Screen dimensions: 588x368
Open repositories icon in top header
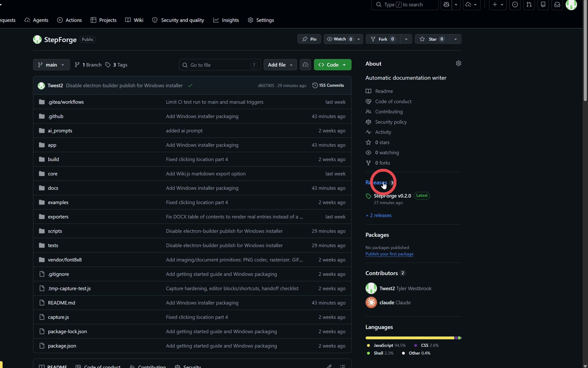pos(543,5)
